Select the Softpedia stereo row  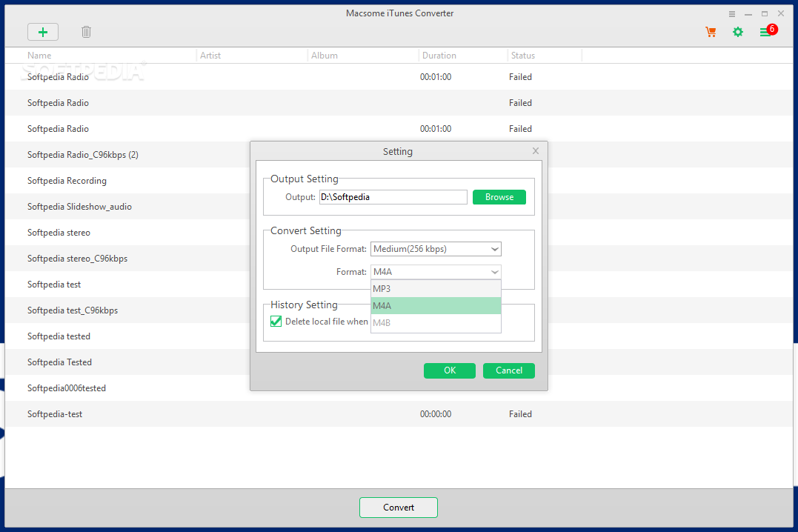click(127, 233)
